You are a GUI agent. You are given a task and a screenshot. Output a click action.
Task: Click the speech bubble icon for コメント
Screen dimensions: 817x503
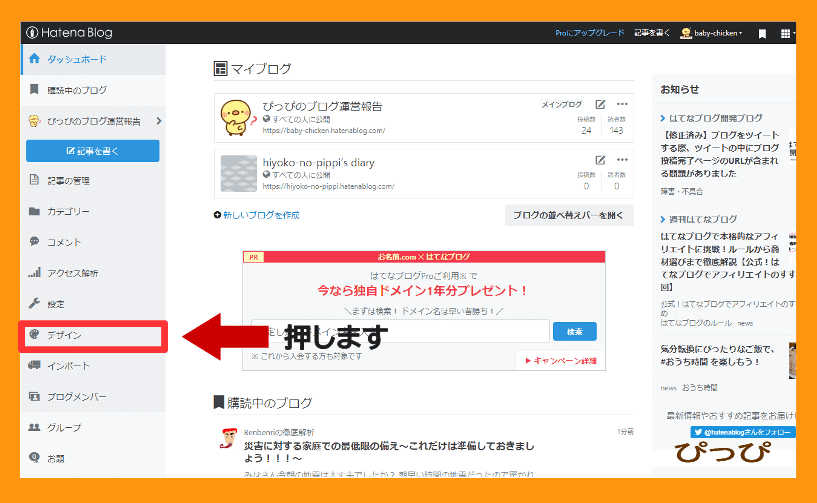point(34,241)
